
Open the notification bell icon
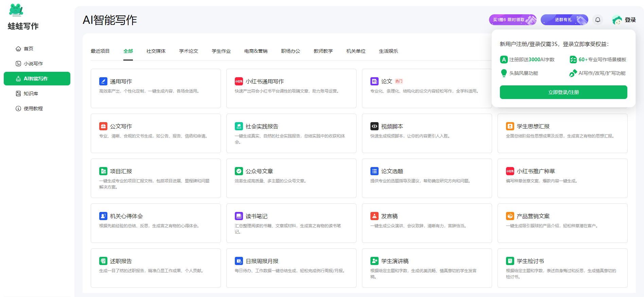pos(598,20)
